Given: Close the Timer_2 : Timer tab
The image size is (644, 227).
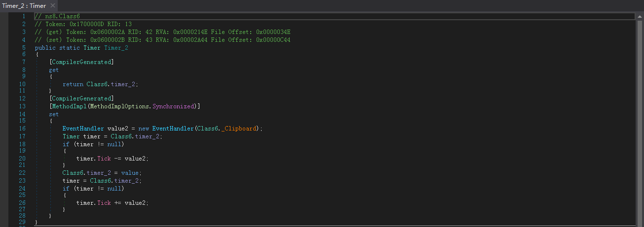Looking at the screenshot, I should 53,5.
